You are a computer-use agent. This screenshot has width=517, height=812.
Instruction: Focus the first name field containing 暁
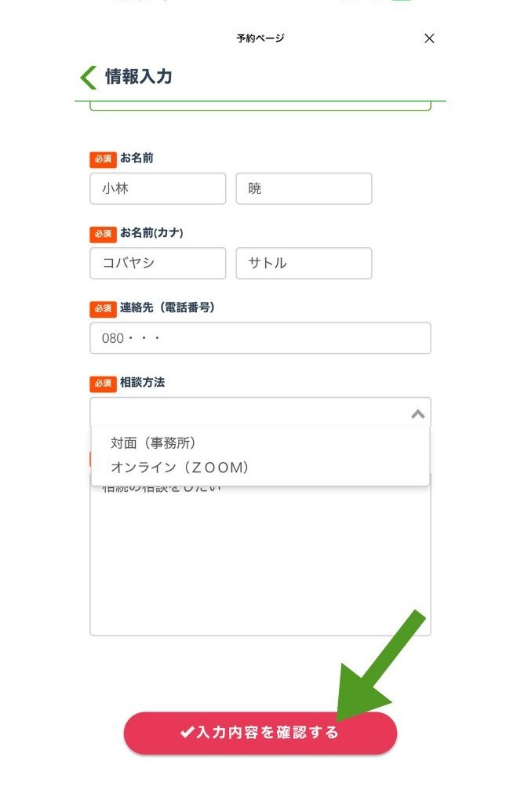coord(304,188)
